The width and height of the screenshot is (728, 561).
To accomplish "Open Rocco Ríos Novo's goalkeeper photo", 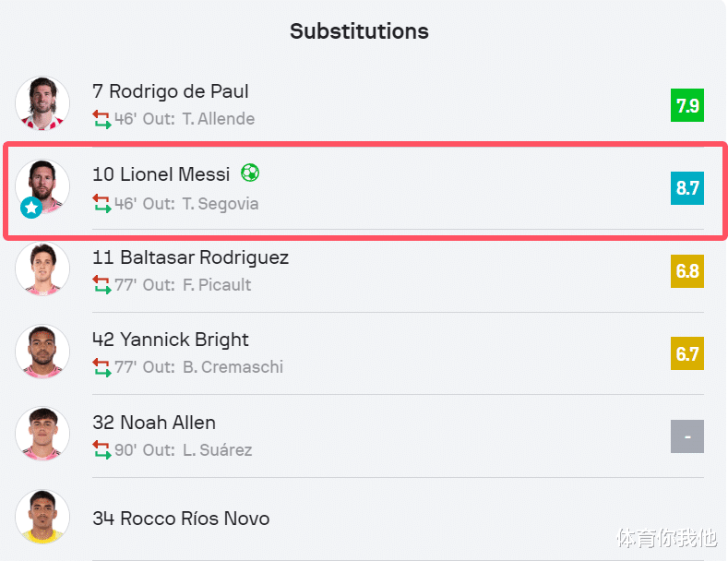I will pos(42,517).
